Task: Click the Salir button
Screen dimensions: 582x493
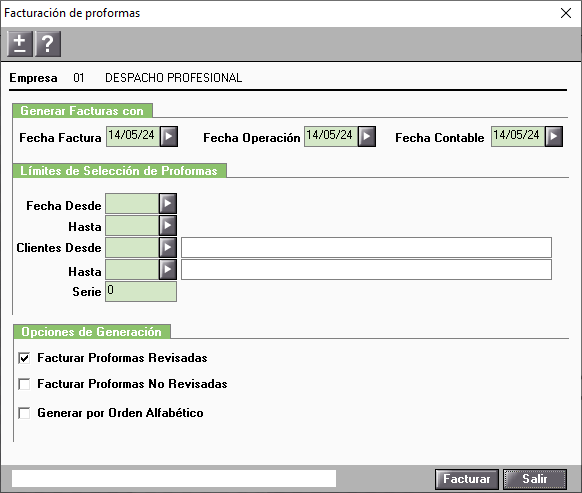Action: click(535, 479)
